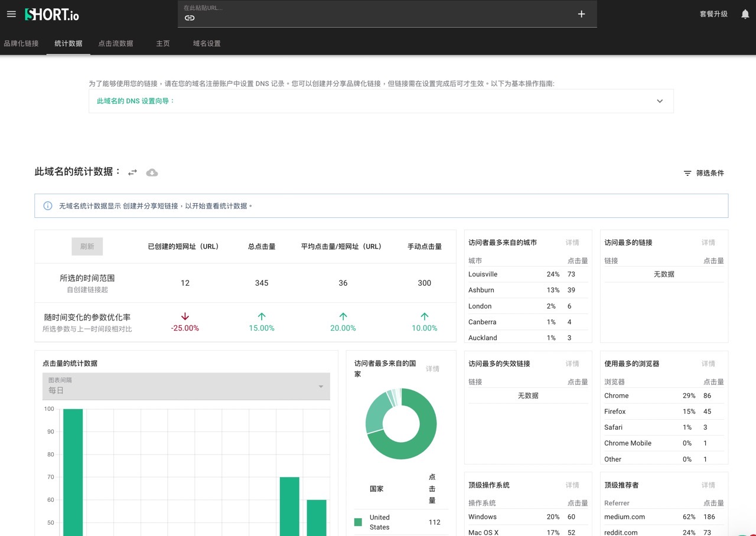Click the Short.io logo
The height and width of the screenshot is (536, 756).
[52, 14]
